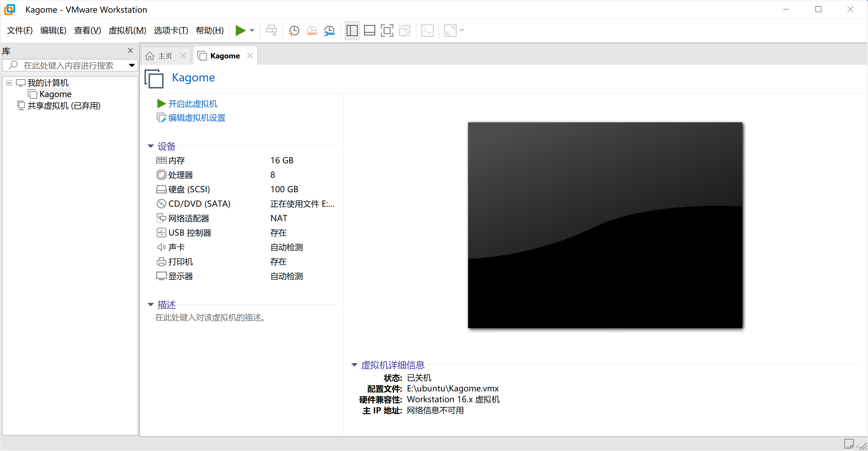Click the large Kagome VM icon in header

coord(154,78)
